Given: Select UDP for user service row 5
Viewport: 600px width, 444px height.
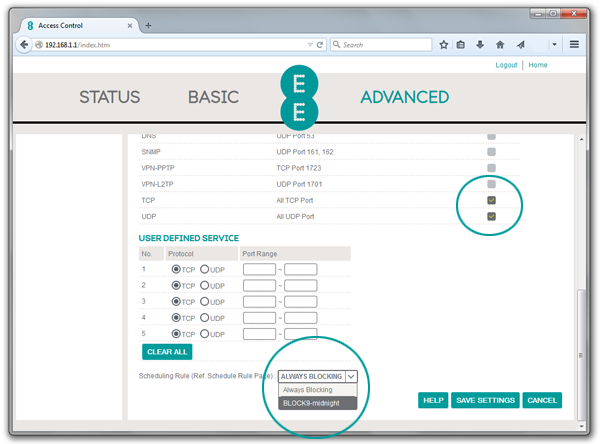Looking at the screenshot, I should point(204,334).
